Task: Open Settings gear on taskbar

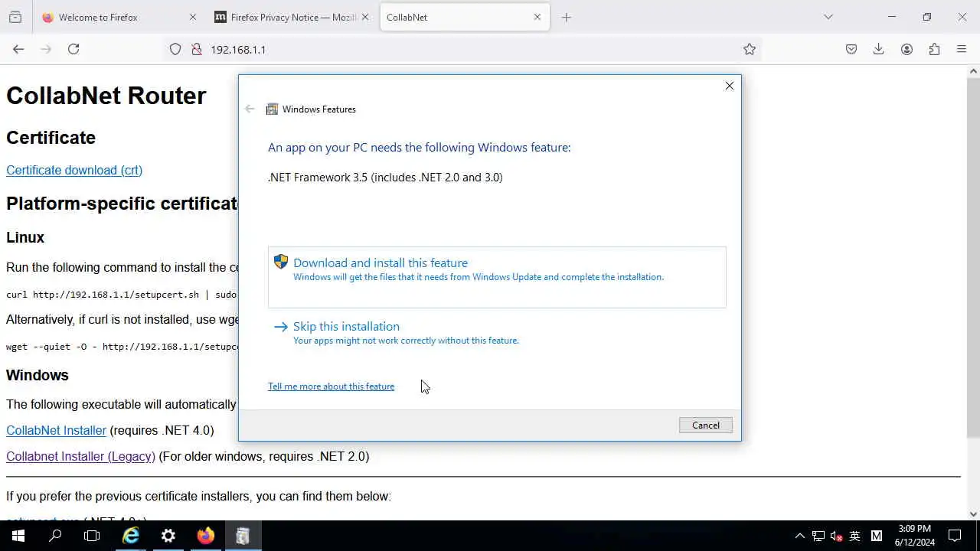Action: 168,536
